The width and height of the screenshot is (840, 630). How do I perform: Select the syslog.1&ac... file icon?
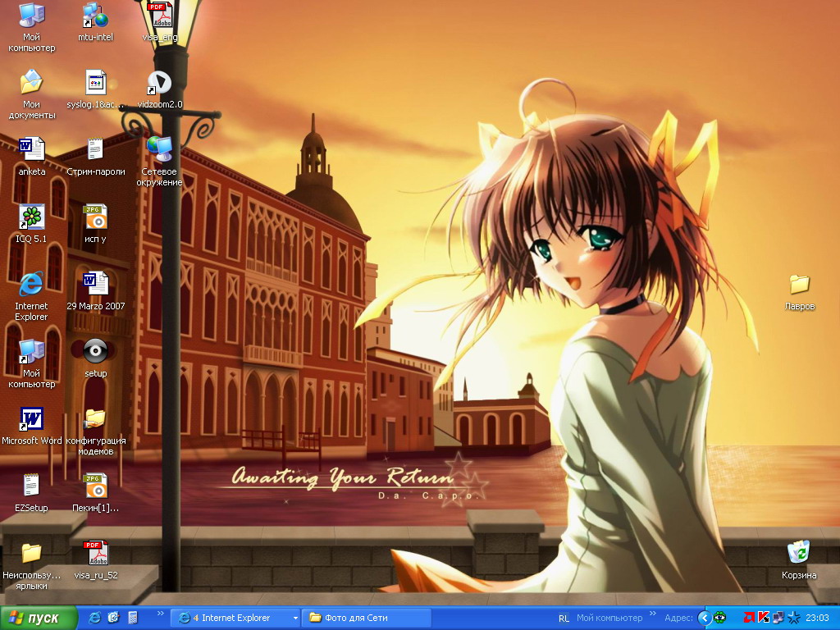point(95,90)
